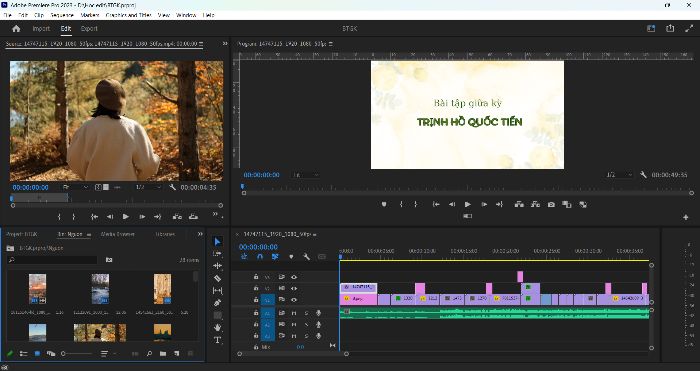Select the Selection tool arrow
This screenshot has height=371, width=700.
pos(217,242)
